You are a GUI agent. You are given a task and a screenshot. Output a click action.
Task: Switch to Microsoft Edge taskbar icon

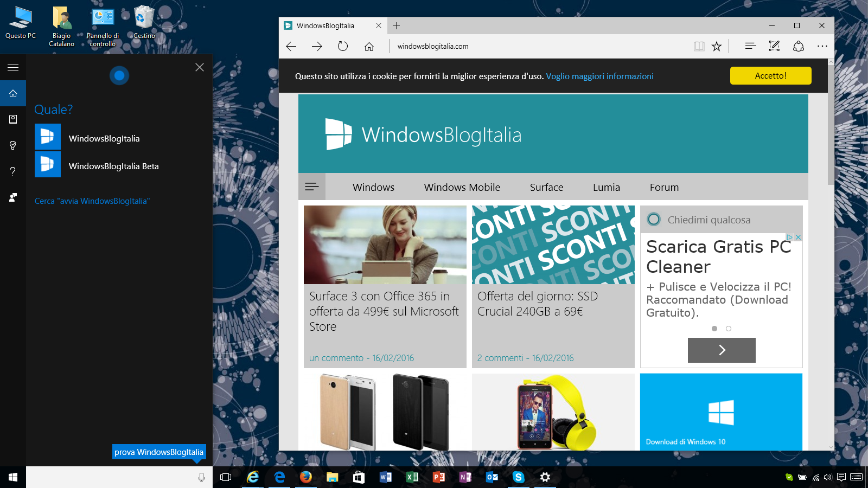[x=279, y=477]
